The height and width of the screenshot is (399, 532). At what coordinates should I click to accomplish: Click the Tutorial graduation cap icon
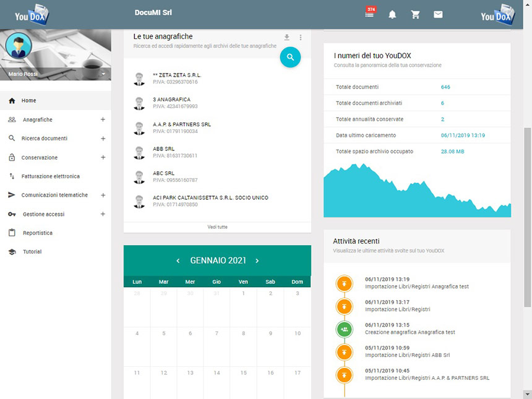(12, 252)
